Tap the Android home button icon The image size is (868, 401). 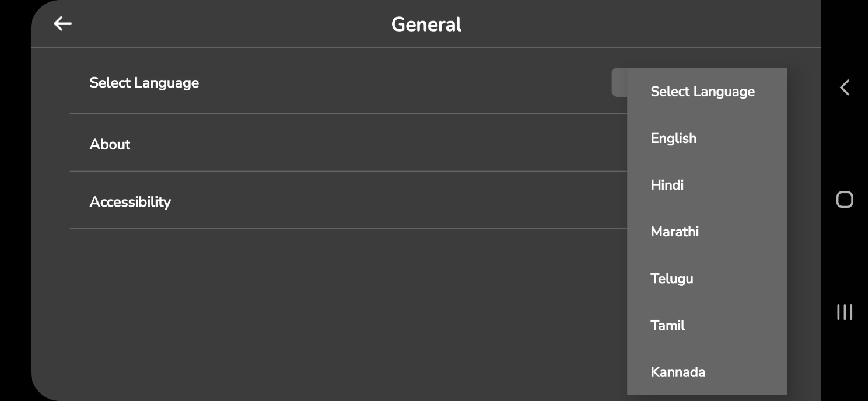point(844,200)
